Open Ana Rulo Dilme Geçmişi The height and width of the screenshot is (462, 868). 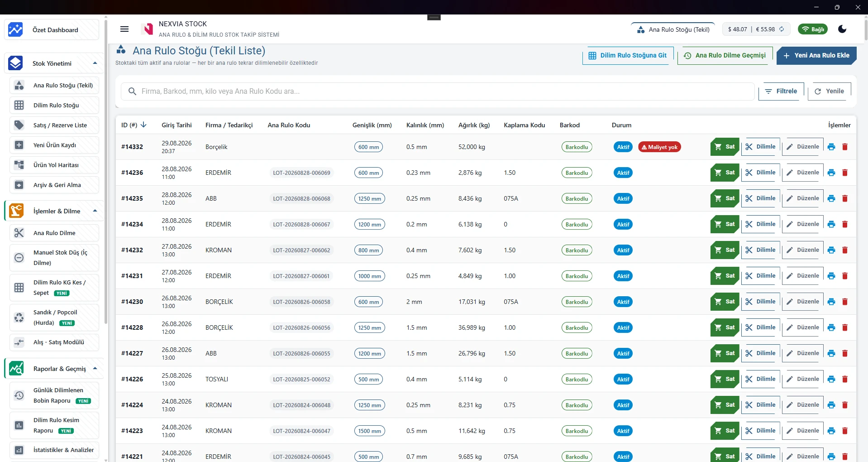(725, 55)
